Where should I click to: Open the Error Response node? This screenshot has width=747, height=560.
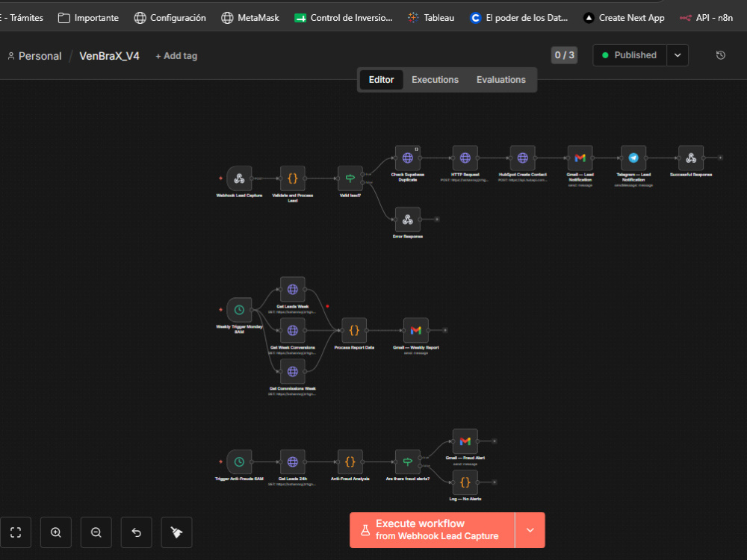(408, 220)
